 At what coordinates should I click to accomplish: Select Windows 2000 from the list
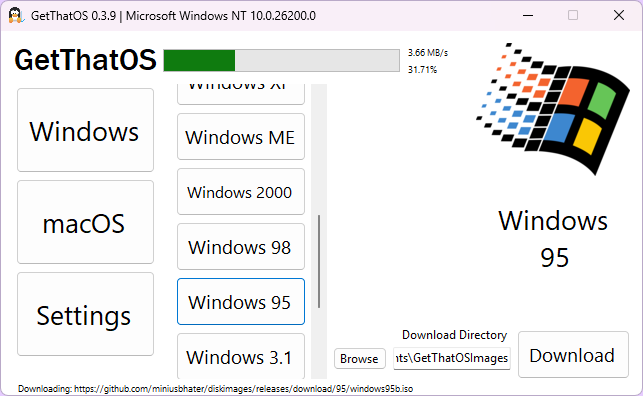(x=241, y=192)
